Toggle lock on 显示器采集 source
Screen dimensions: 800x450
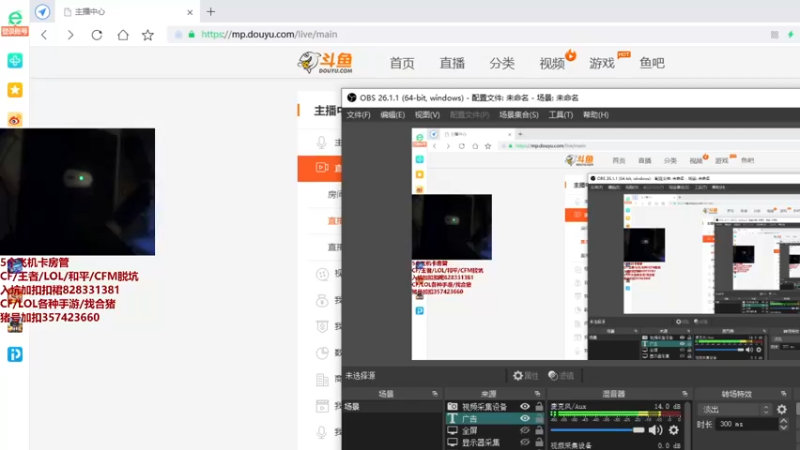pyautogui.click(x=539, y=442)
